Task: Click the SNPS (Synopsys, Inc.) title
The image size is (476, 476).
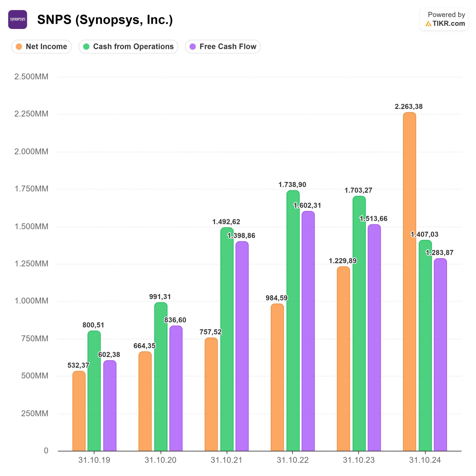Action: coord(105,20)
